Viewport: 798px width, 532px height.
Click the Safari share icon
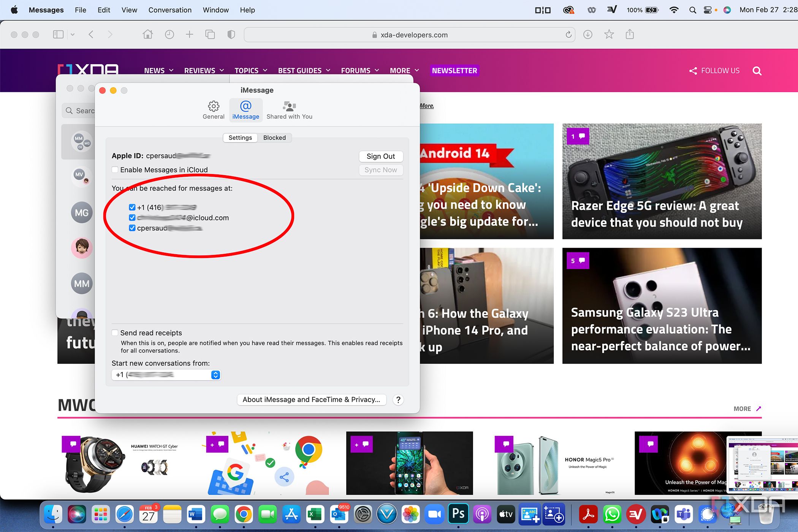[x=630, y=35]
